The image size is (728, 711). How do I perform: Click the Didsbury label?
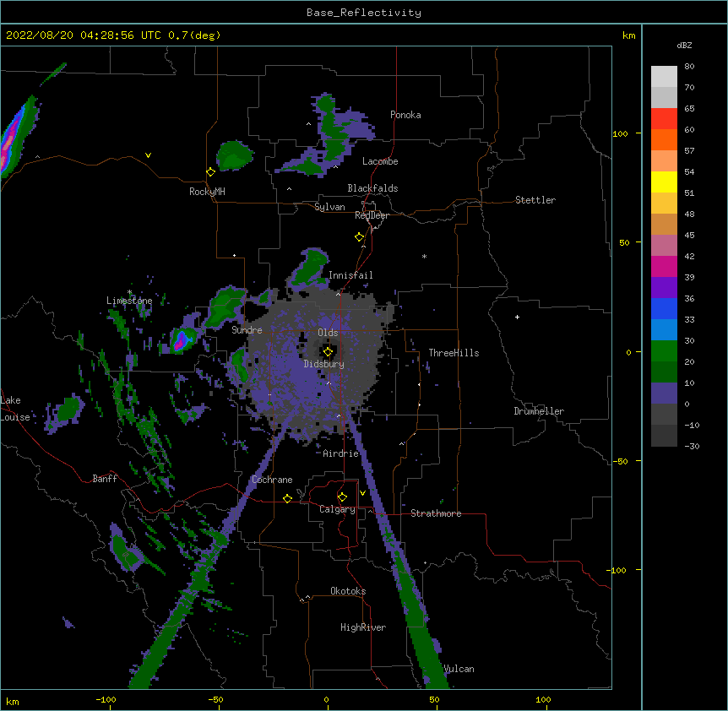click(324, 364)
